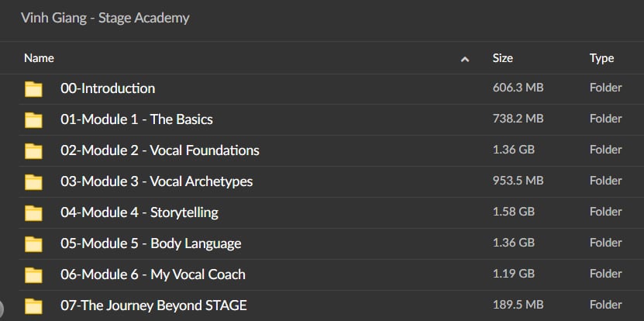Click the Vinh Giang - Stage Academy title
Viewport: 644px width, 321px height.
[105, 18]
